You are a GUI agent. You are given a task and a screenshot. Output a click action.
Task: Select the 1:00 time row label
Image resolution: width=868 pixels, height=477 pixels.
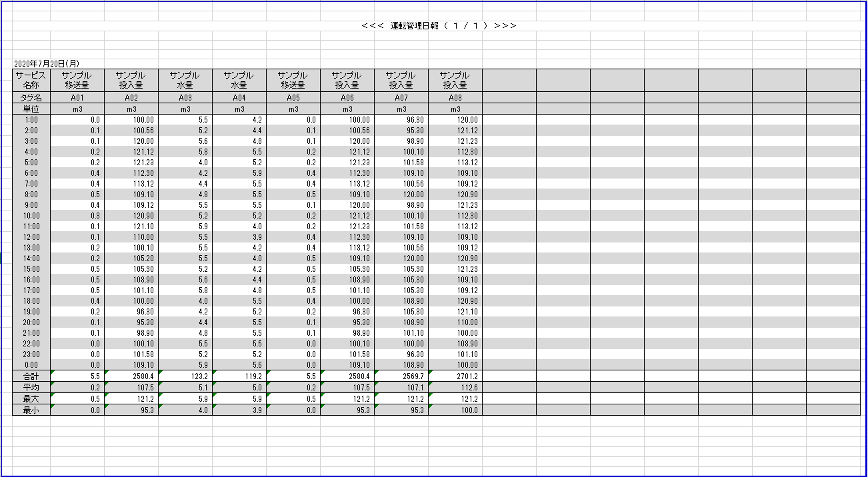click(x=31, y=120)
